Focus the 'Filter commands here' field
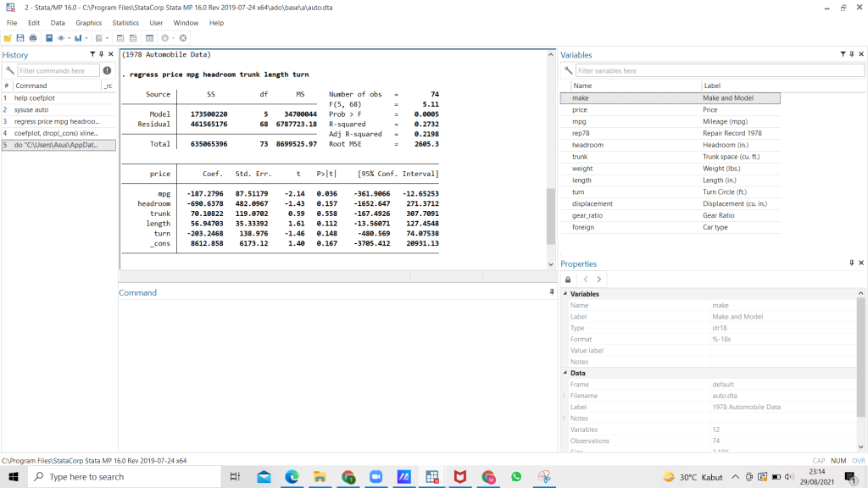This screenshot has width=868, height=488. 58,71
